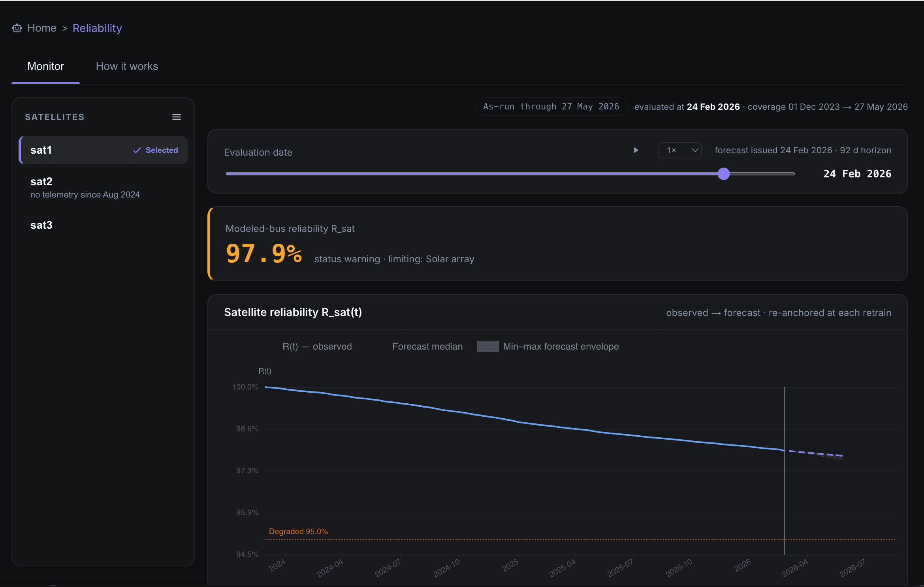
Task: Switch to the Monitor tab
Action: [x=45, y=66]
